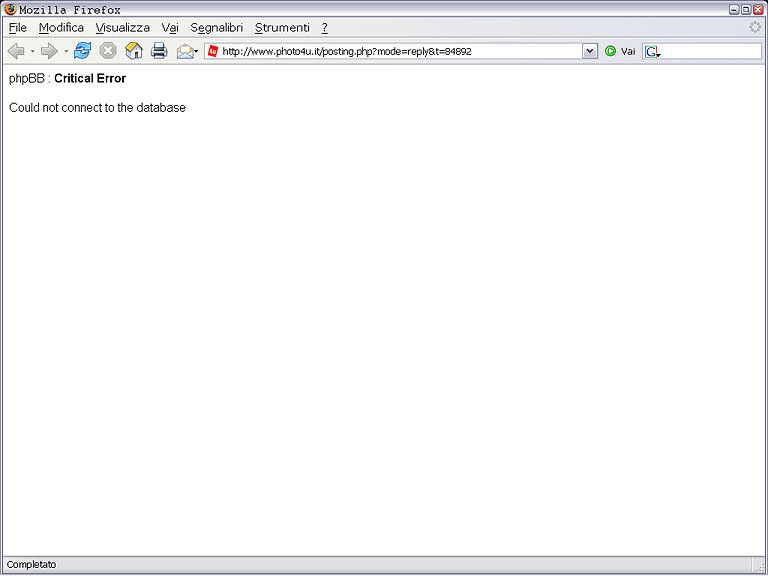
Task: Expand the address bar URL history dropdown
Action: click(x=589, y=51)
